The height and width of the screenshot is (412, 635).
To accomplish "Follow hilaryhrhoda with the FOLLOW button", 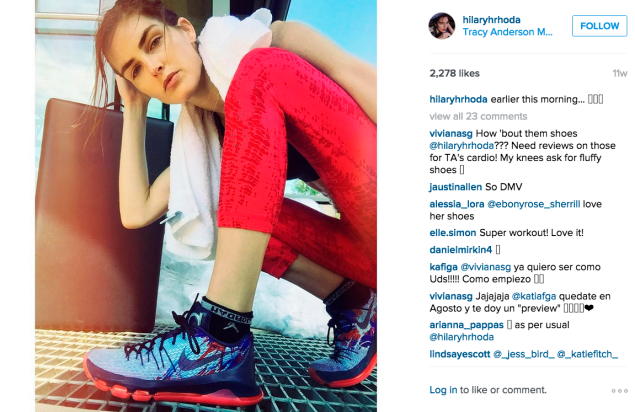I will tap(599, 26).
